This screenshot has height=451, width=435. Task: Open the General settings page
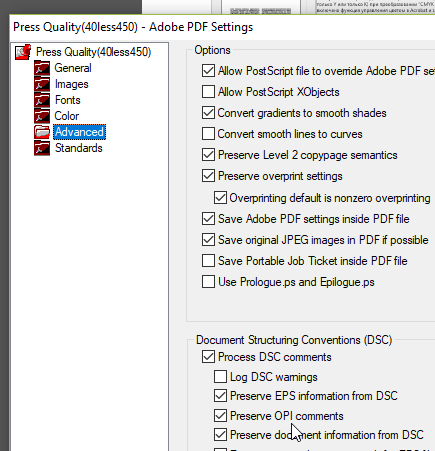coord(73,68)
